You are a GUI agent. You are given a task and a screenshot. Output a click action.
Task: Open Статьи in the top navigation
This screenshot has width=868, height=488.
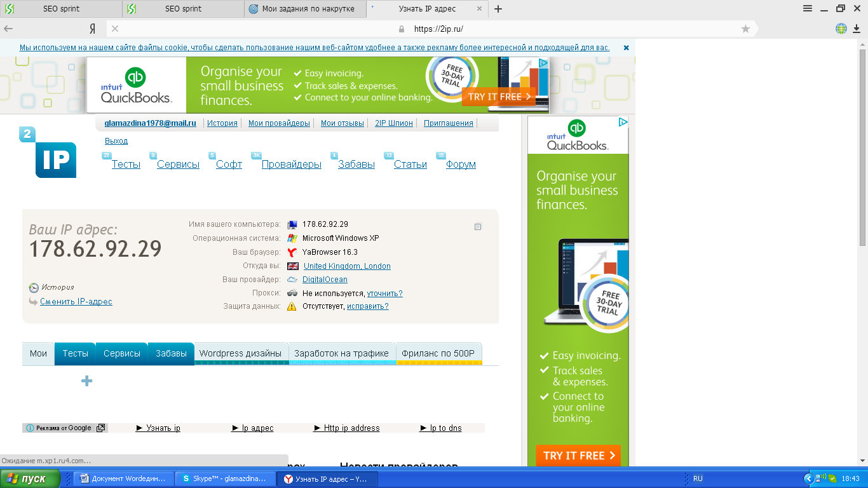click(410, 165)
